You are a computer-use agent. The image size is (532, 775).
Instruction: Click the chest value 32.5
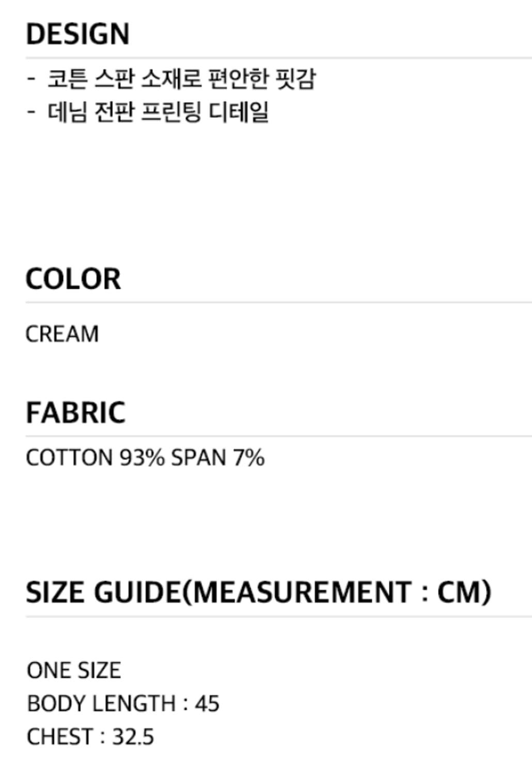(x=133, y=737)
